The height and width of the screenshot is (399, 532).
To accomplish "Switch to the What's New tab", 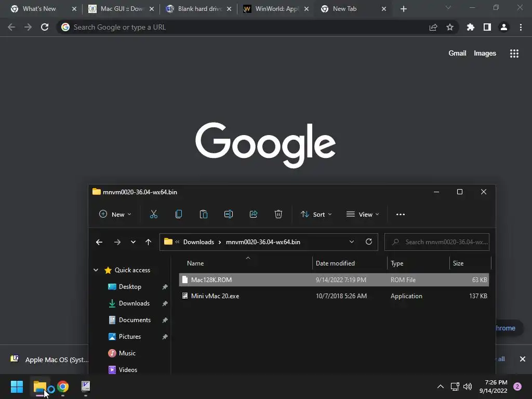I will pos(40,9).
